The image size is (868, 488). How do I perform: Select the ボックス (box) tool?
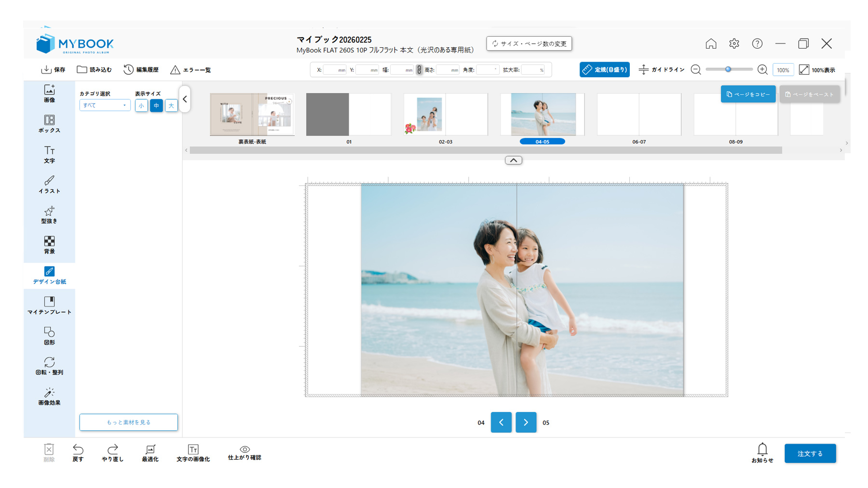pyautogui.click(x=49, y=124)
